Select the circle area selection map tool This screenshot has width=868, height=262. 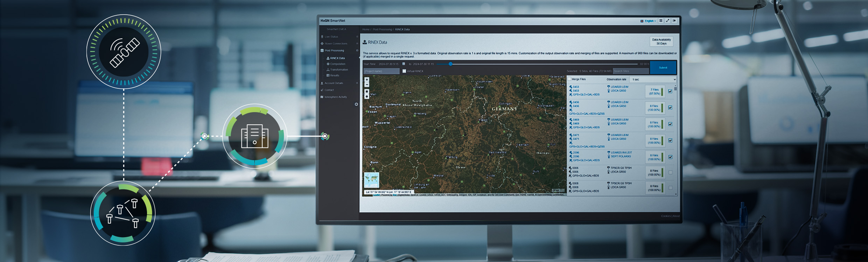[x=367, y=97]
